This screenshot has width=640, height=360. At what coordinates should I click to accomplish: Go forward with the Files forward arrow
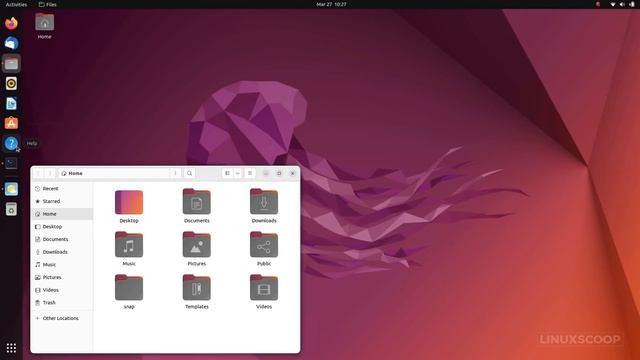click(50, 173)
